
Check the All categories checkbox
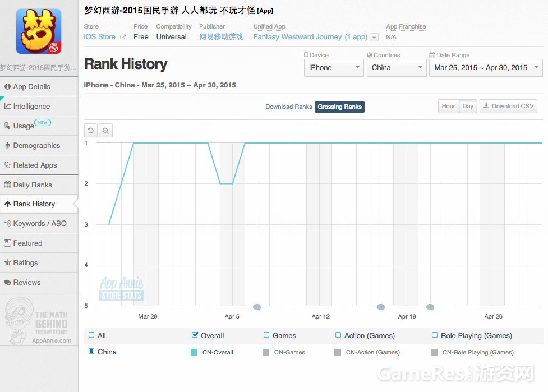(91, 335)
